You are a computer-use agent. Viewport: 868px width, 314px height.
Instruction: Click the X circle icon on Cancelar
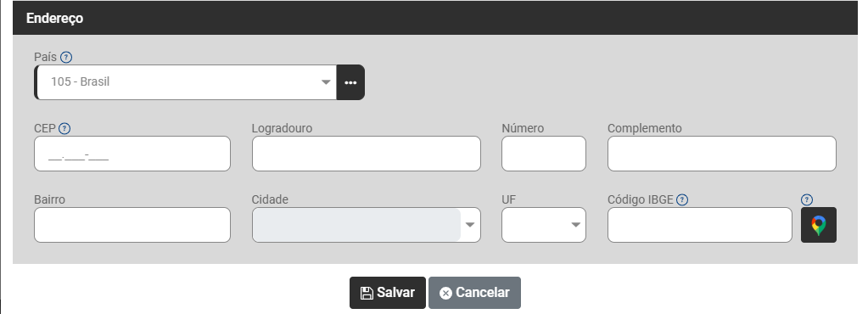click(445, 293)
